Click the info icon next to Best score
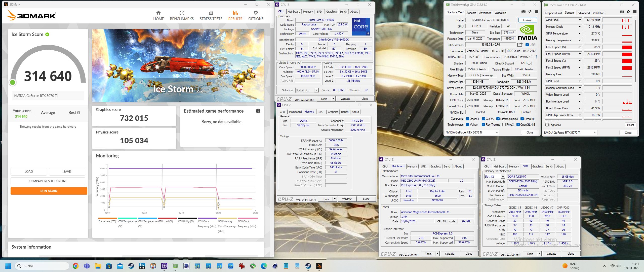This screenshot has height=272, width=644. [78, 113]
